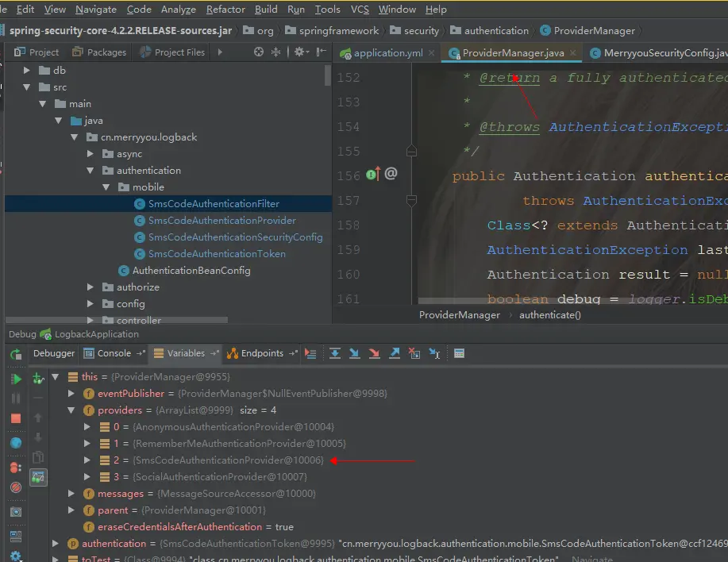
Task: Expand provider 2 SmsCodeAuthenticationProvider node
Action: [87, 460]
